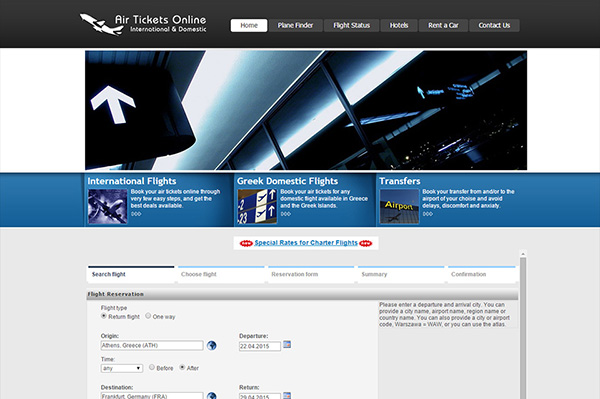Click the Destination field with Frankfurt, Germany

point(152,396)
